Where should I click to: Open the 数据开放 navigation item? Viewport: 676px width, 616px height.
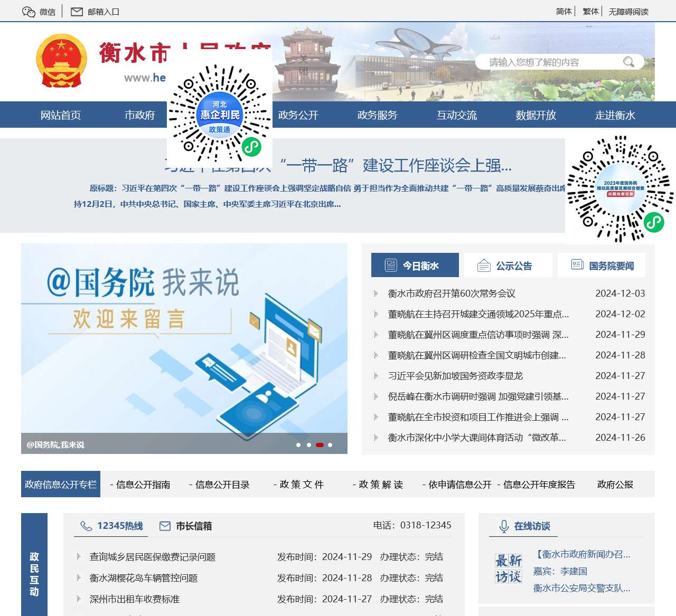536,115
